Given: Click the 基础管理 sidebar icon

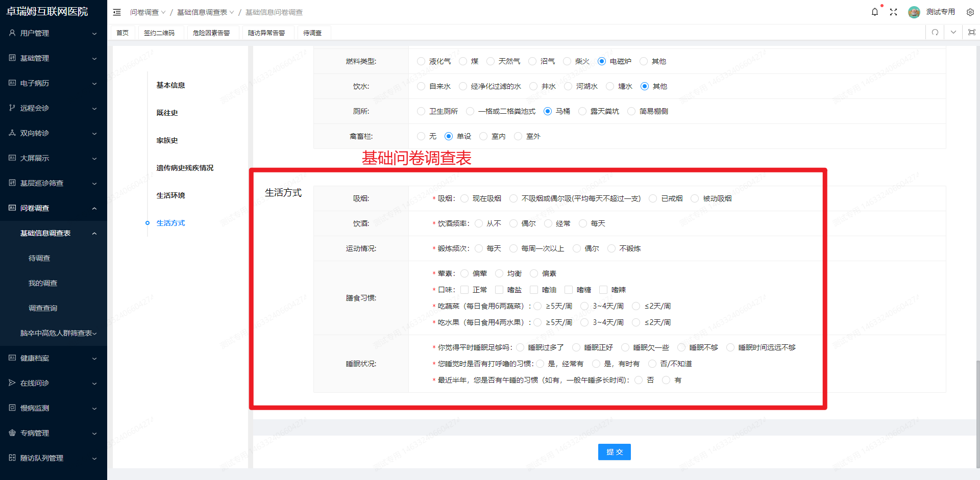Looking at the screenshot, I should coord(12,58).
